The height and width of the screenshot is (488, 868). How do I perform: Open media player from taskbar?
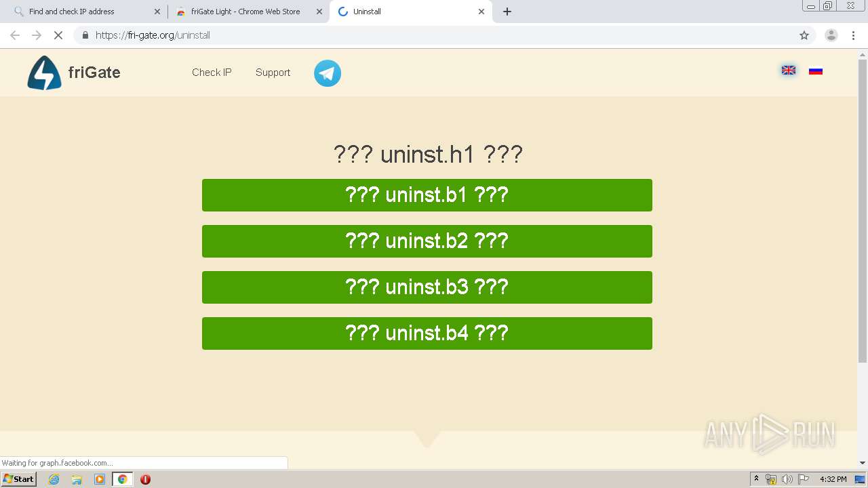(100, 479)
